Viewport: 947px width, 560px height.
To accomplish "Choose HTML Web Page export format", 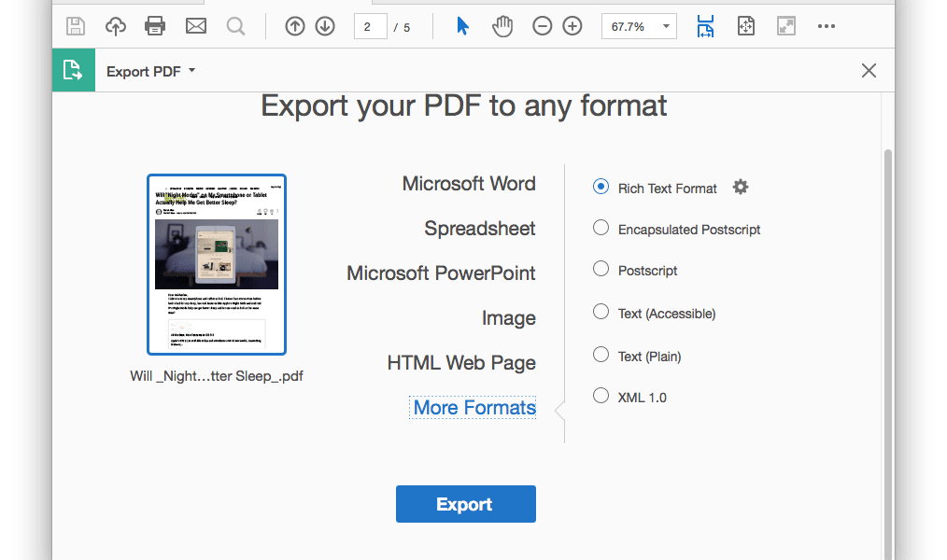I will tap(461, 363).
